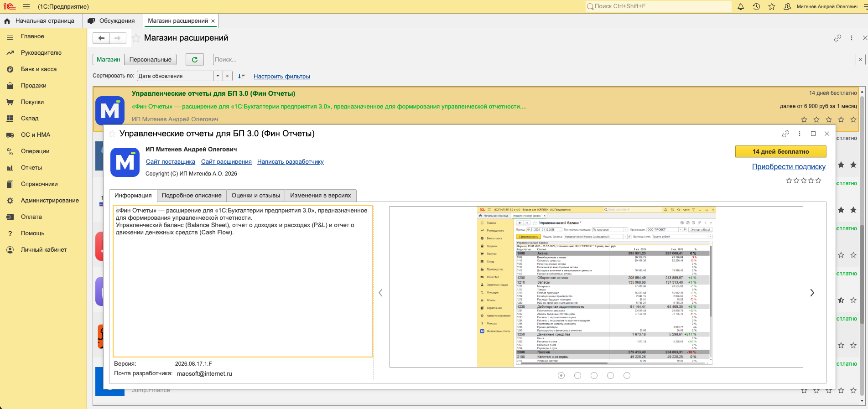Copy link icon in the extension dialog header
This screenshot has height=409, width=868.
[x=785, y=134]
